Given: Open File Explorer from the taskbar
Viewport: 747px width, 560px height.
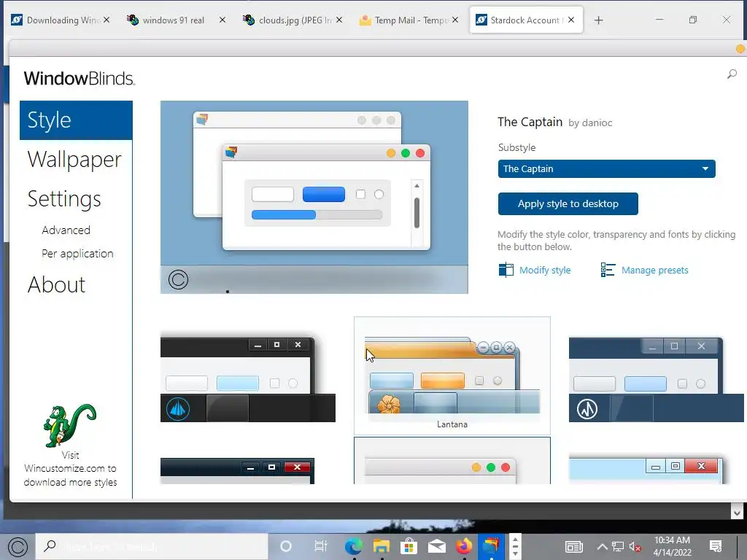Looking at the screenshot, I should [381, 546].
